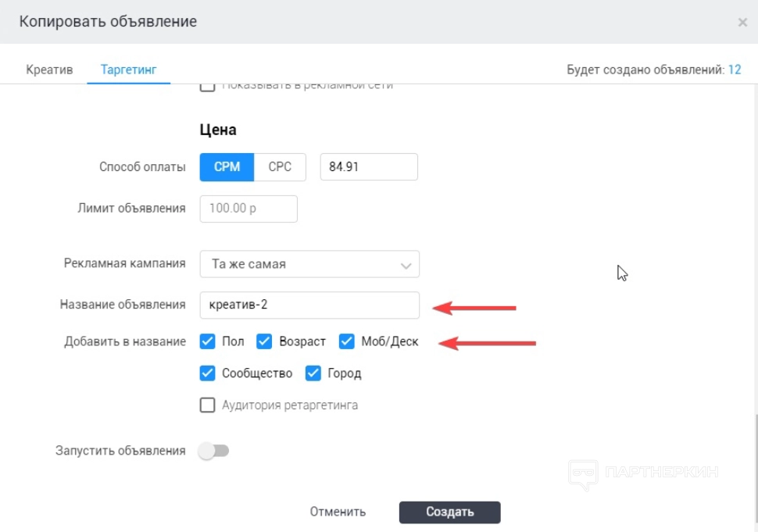Uncheck the Возраст checkbox
This screenshot has height=532, width=758.
265,341
